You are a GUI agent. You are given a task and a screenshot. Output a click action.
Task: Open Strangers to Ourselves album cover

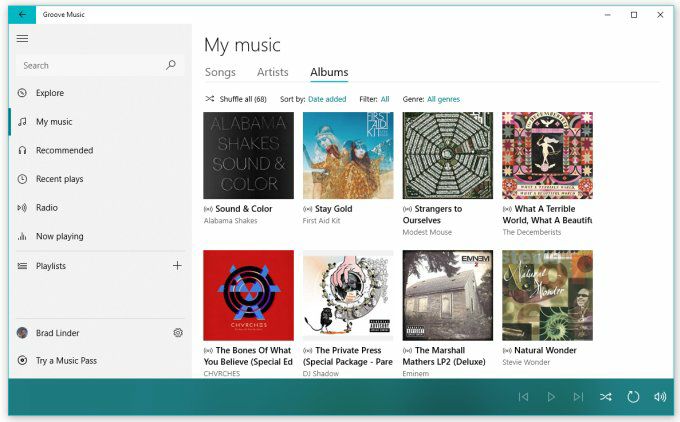[448, 155]
